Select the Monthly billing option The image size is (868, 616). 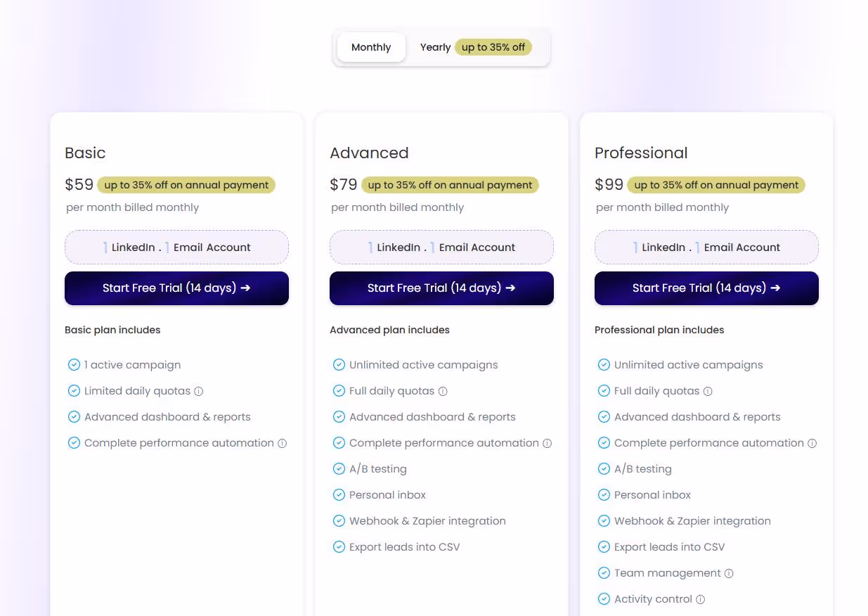[370, 47]
